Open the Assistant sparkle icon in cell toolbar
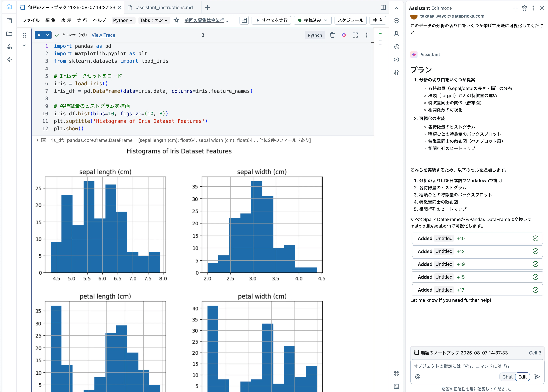 (344, 35)
